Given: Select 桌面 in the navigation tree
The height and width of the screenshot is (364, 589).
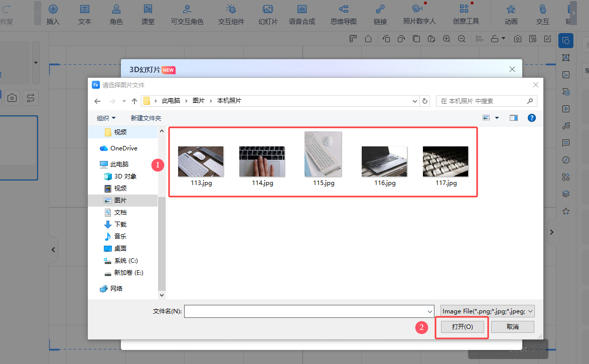Looking at the screenshot, I should 120,248.
